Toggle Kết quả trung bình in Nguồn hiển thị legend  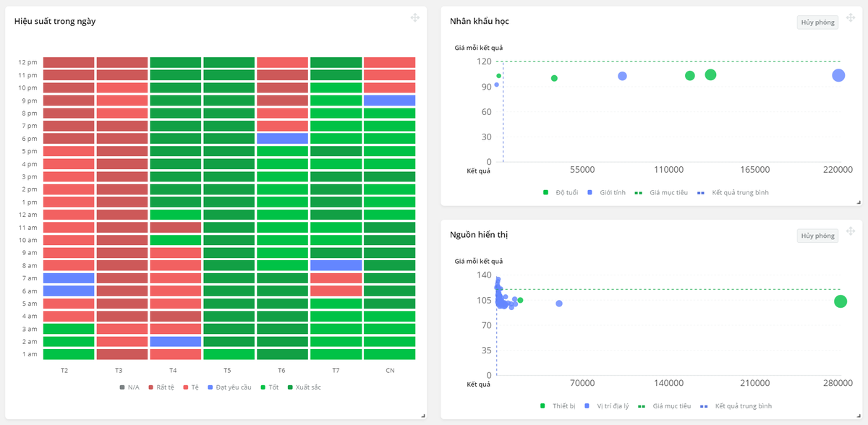click(736, 406)
